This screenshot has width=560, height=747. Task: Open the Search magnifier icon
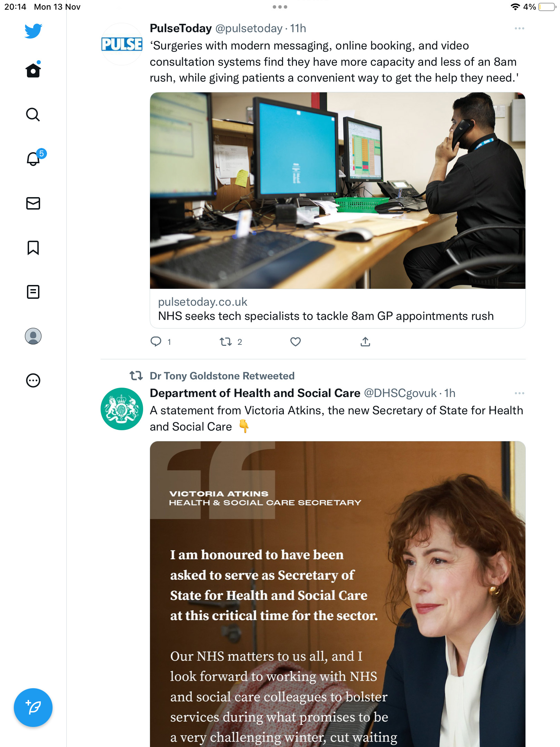tap(33, 114)
